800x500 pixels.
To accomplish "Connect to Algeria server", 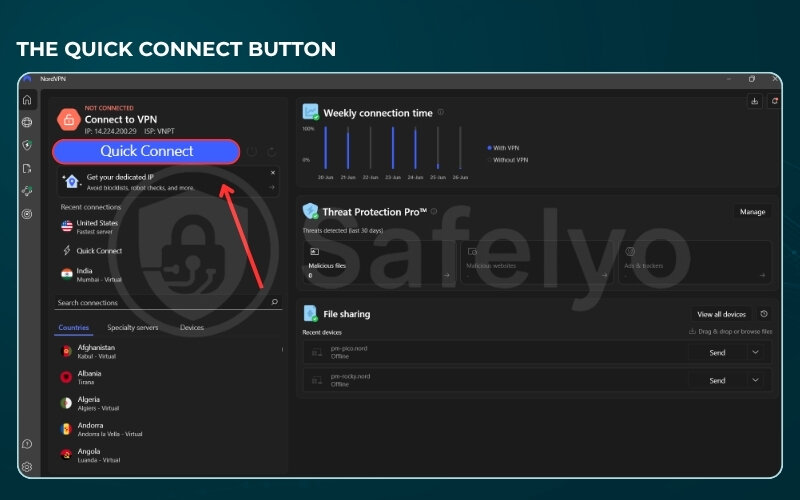I will [x=168, y=404].
